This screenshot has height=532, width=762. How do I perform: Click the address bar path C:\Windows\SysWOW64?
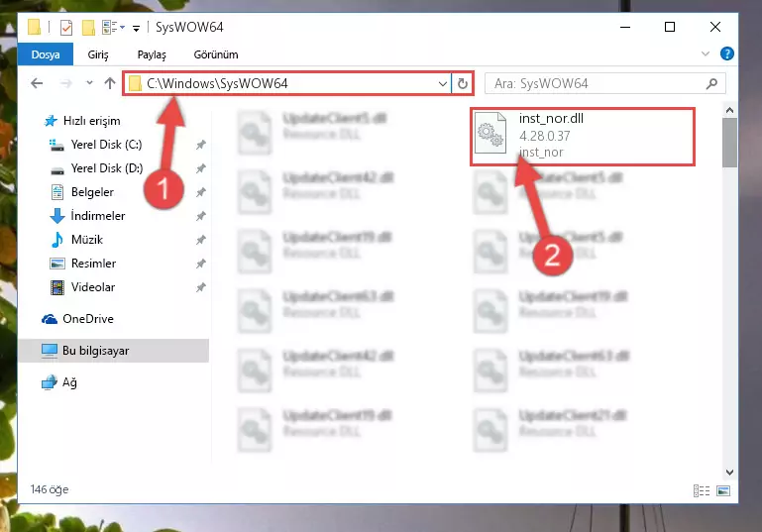coord(217,83)
